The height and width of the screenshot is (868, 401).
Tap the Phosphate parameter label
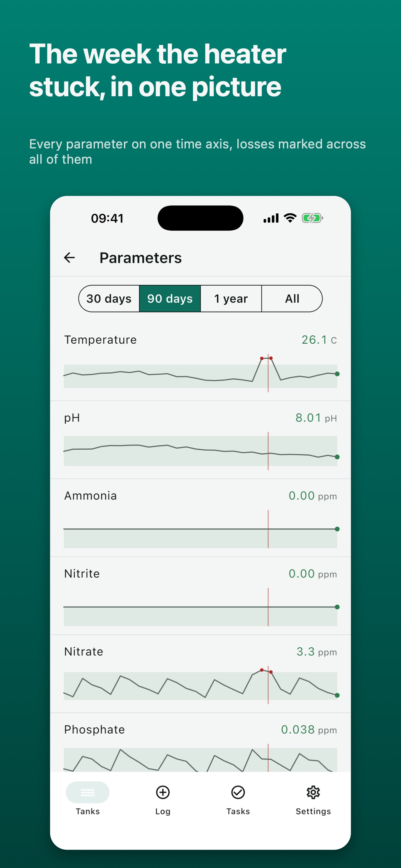coord(94,730)
